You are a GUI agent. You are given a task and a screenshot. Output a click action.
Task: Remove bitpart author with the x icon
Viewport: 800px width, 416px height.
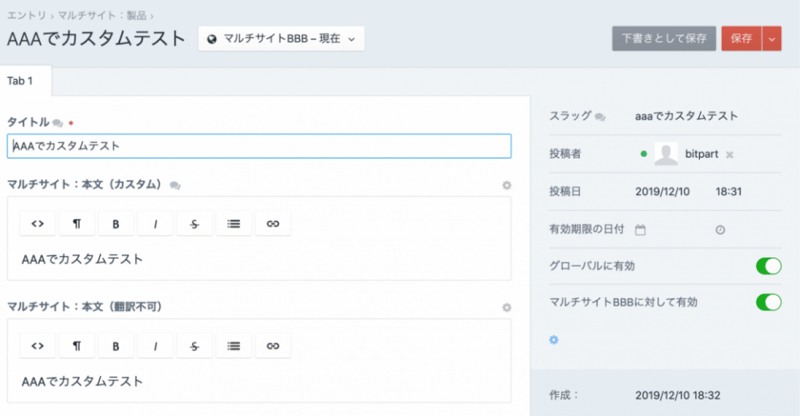coord(730,155)
